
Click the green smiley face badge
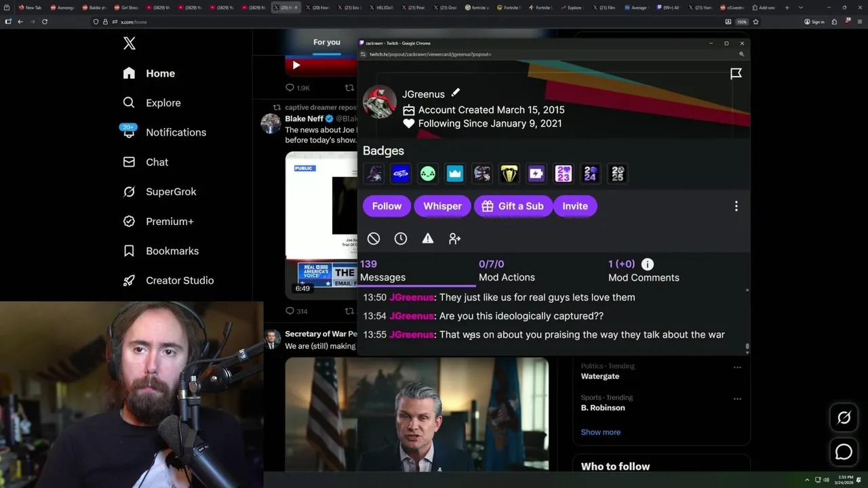click(x=428, y=174)
